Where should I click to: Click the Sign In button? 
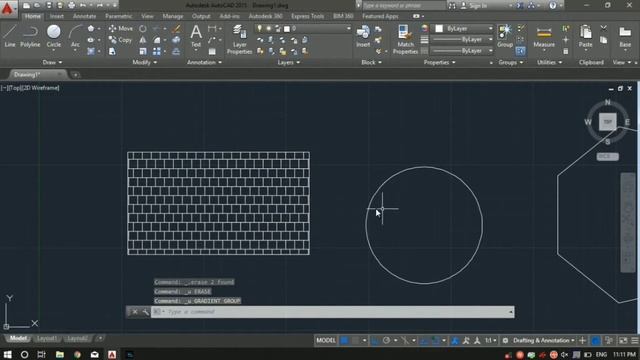474,6
